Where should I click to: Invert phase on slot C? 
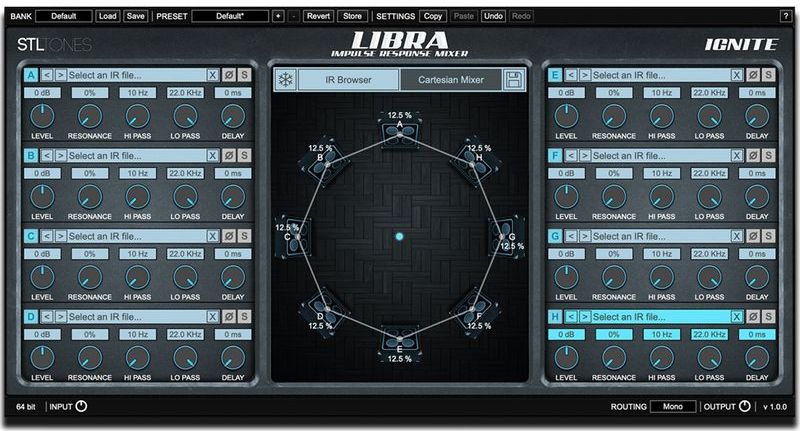click(229, 236)
